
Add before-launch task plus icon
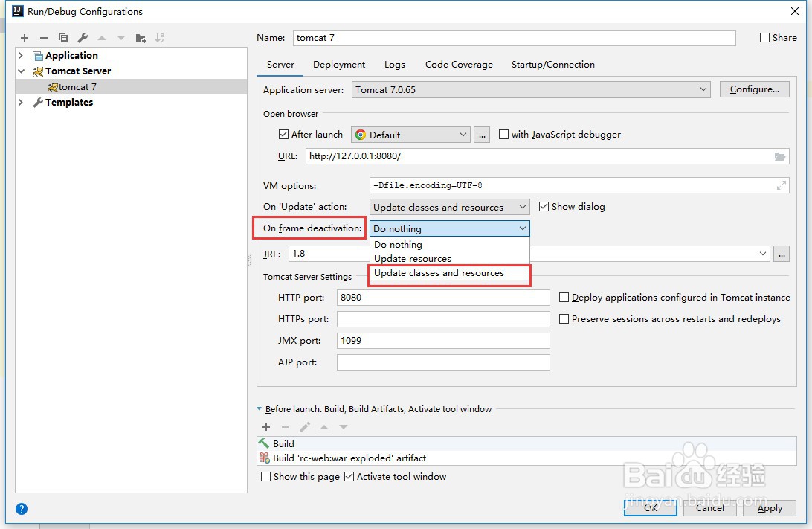point(266,427)
